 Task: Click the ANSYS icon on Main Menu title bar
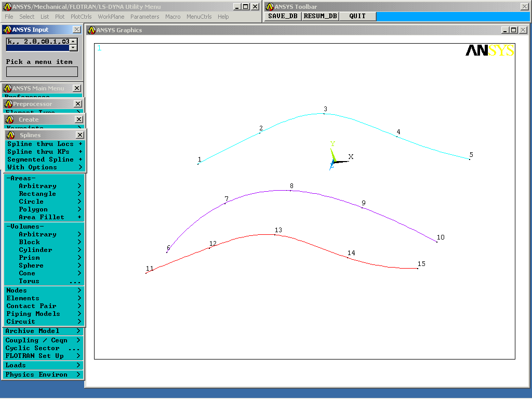(7, 88)
